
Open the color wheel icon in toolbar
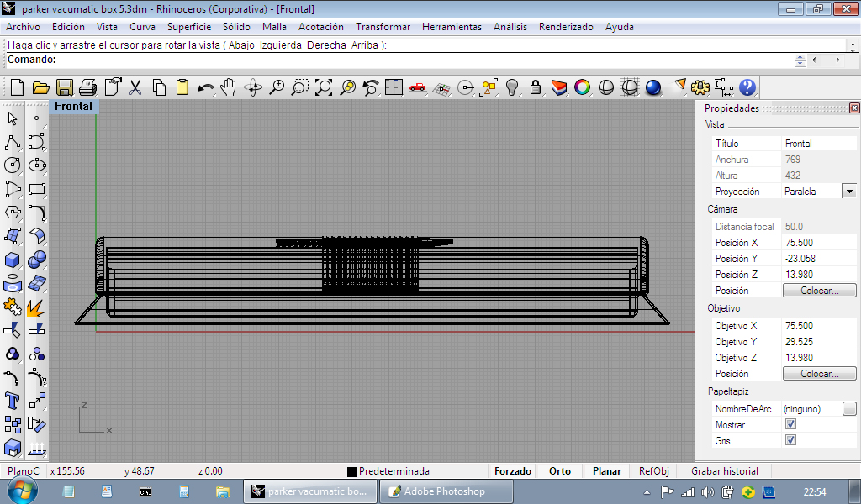(582, 87)
